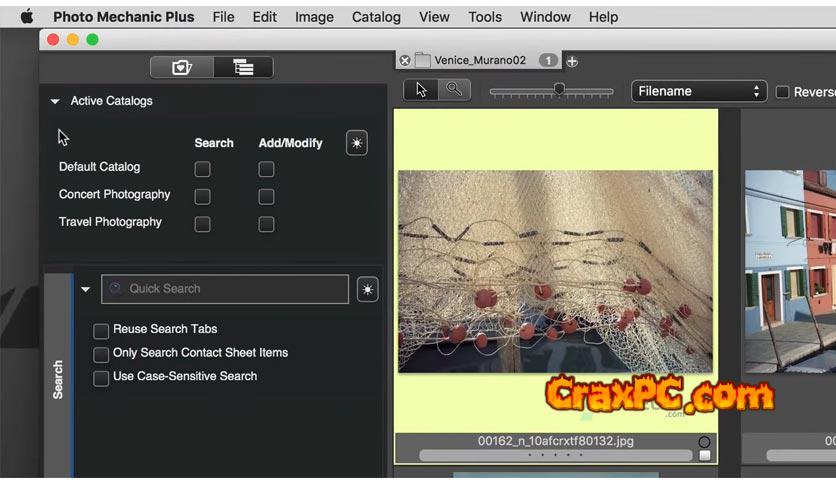The height and width of the screenshot is (484, 836).
Task: Open the View menu
Action: (434, 17)
